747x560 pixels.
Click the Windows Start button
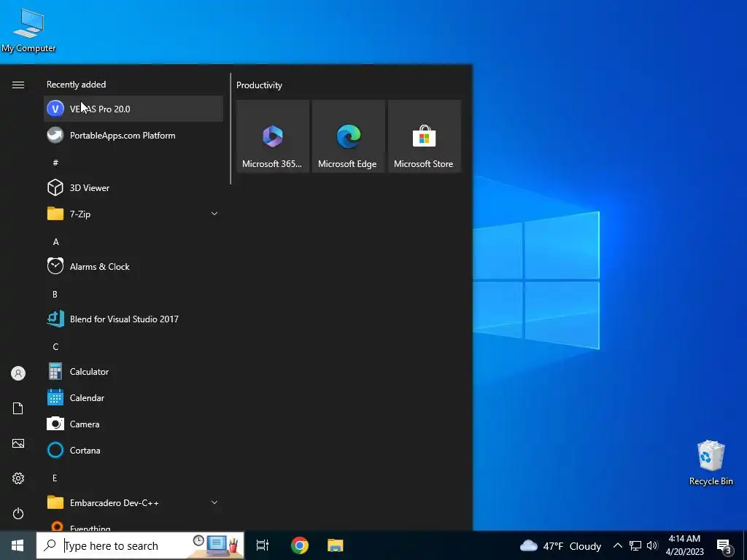click(18, 545)
